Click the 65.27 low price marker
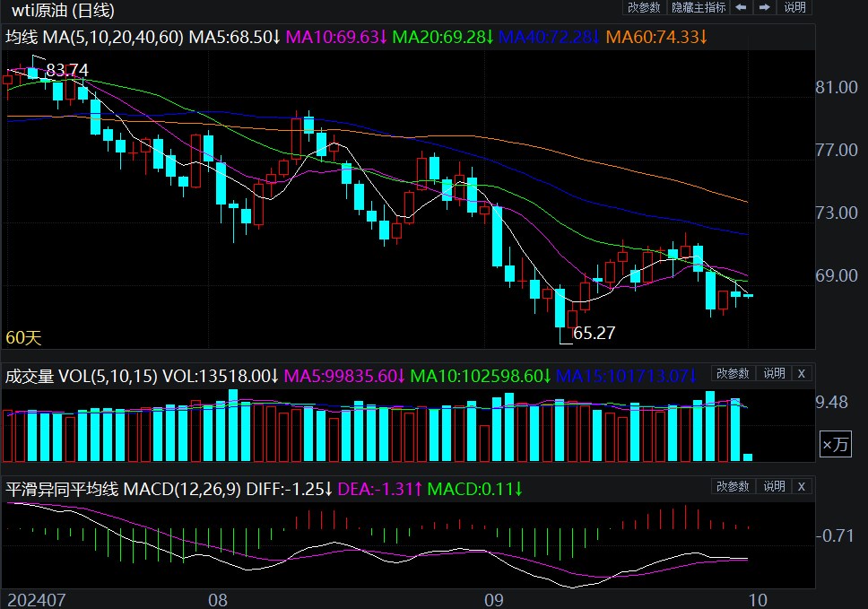Image resolution: width=868 pixels, height=609 pixels. coord(595,333)
